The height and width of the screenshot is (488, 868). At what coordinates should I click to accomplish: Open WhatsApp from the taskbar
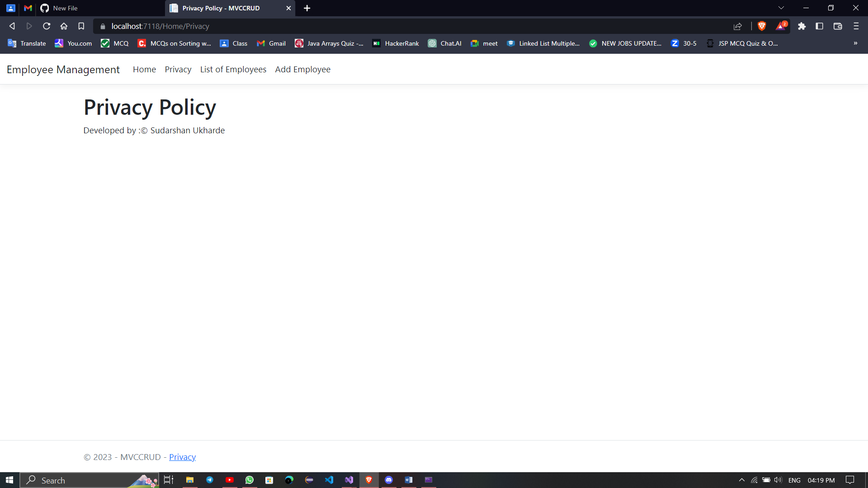pos(250,480)
